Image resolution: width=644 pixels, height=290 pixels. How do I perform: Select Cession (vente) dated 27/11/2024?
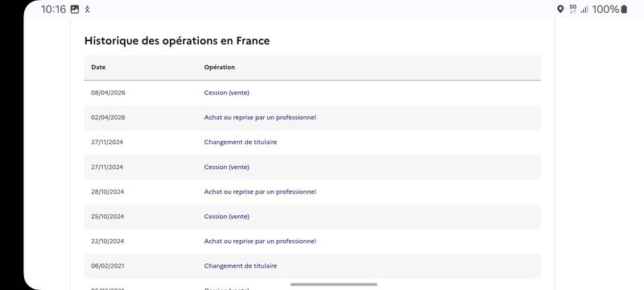point(227,168)
